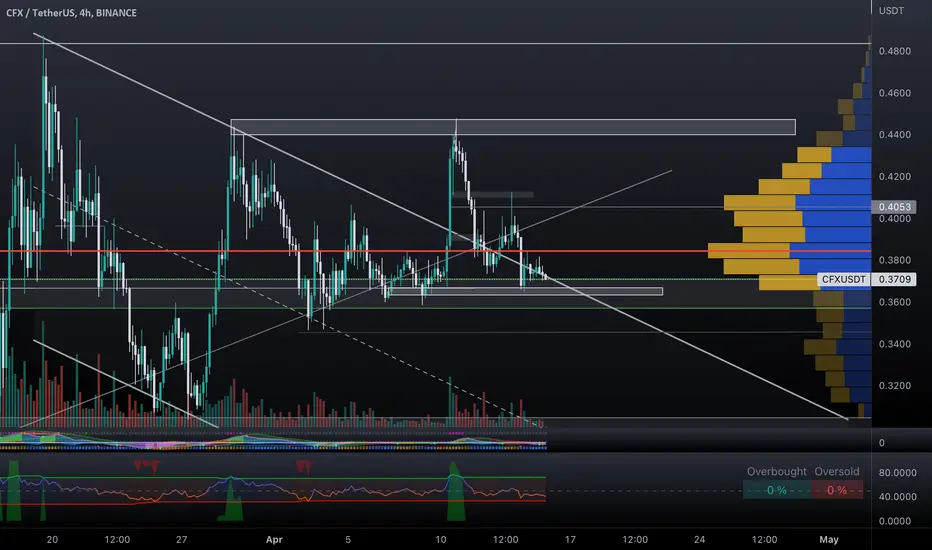Click the 17 date label on time axis
This screenshot has width=932, height=550.
pos(570,540)
